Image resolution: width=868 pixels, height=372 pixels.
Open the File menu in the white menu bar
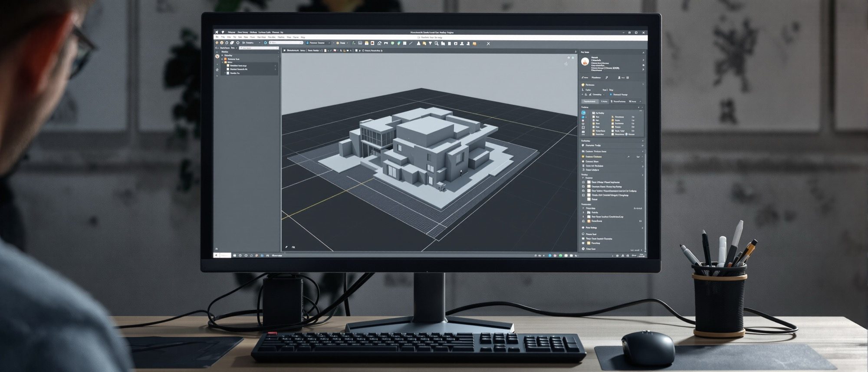click(x=223, y=37)
